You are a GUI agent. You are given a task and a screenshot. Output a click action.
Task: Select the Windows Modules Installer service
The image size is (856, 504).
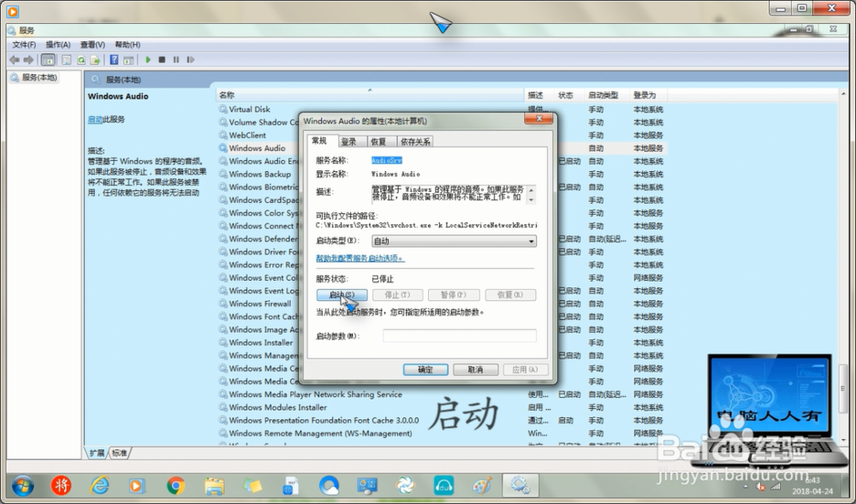[278, 407]
